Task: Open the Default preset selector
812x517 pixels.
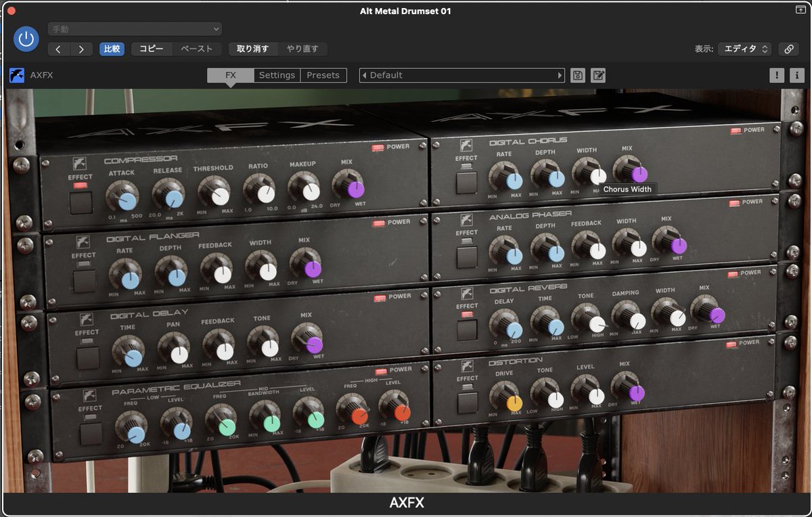Action: coord(462,75)
